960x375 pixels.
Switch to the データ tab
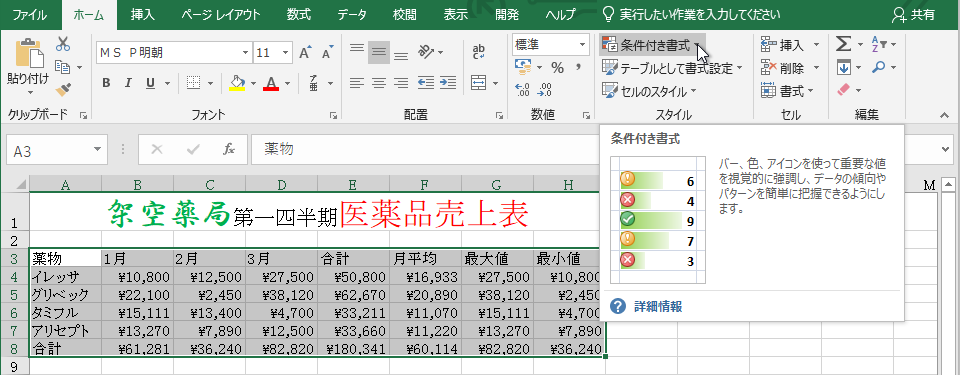[351, 15]
